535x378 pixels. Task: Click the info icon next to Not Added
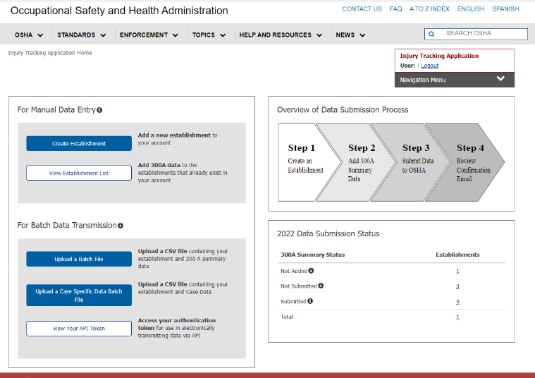(x=311, y=271)
